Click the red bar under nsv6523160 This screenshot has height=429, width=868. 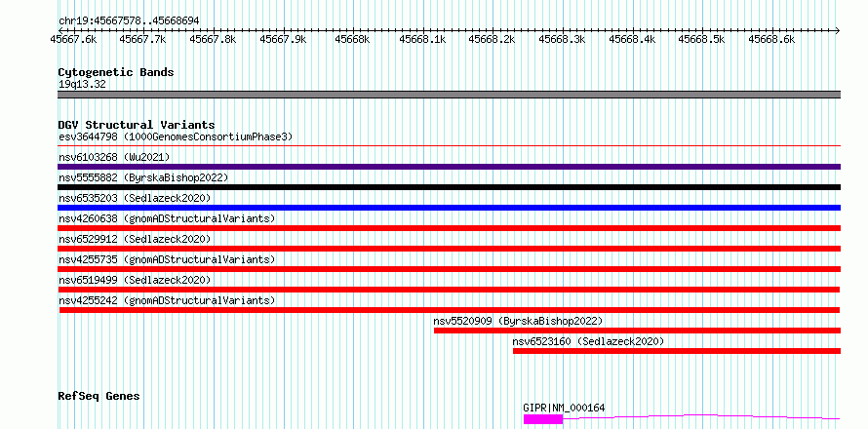point(677,351)
